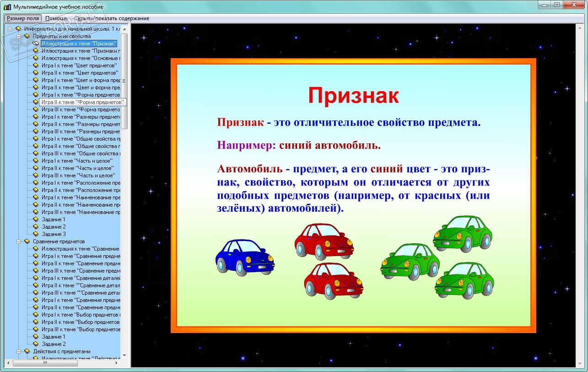
Task: Click the upper red car image
Action: [324, 241]
